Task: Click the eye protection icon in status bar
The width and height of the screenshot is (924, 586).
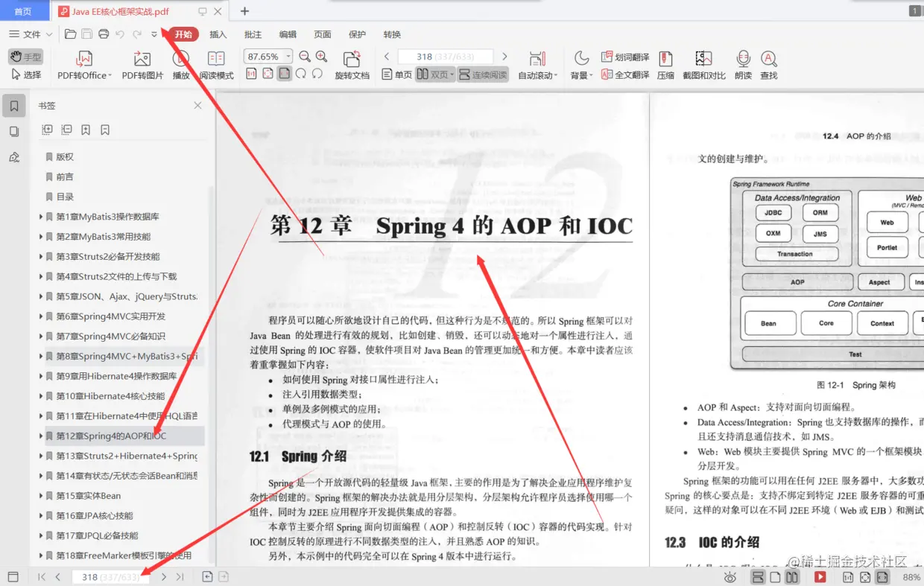Action: click(x=730, y=577)
